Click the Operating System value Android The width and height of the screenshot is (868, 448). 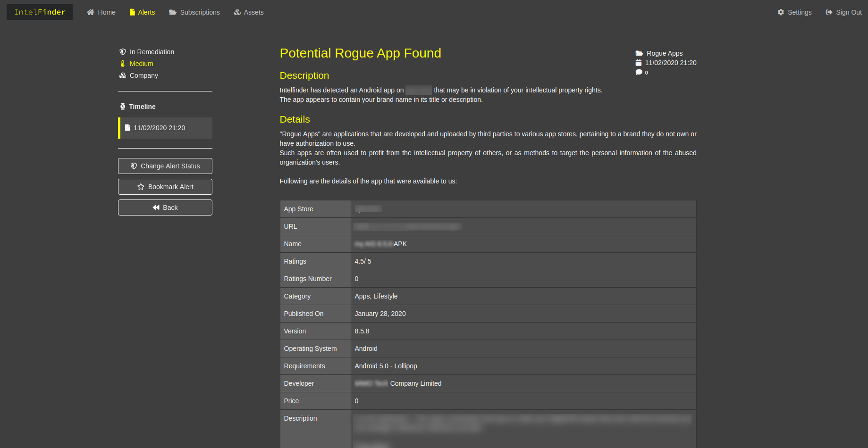click(366, 348)
